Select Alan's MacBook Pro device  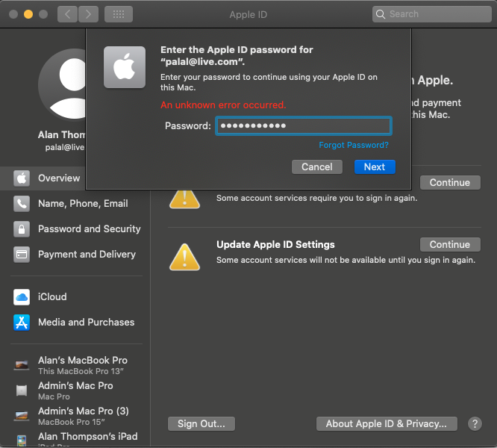pyautogui.click(x=75, y=365)
